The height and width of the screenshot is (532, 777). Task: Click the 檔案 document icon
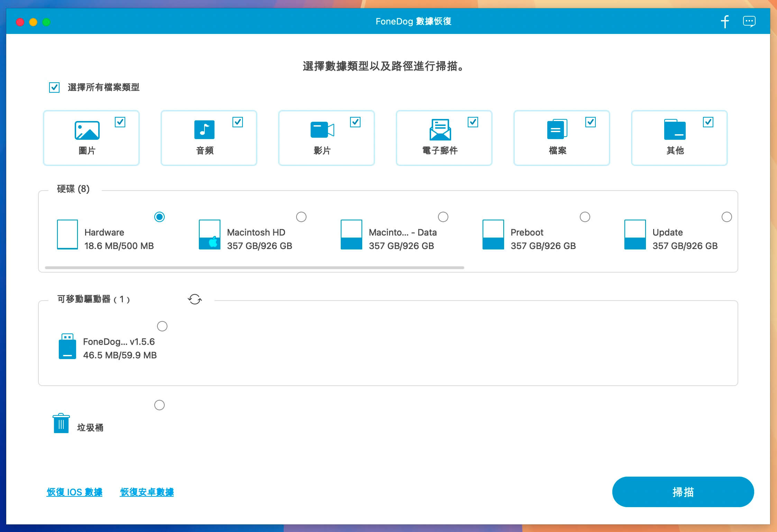click(x=557, y=129)
